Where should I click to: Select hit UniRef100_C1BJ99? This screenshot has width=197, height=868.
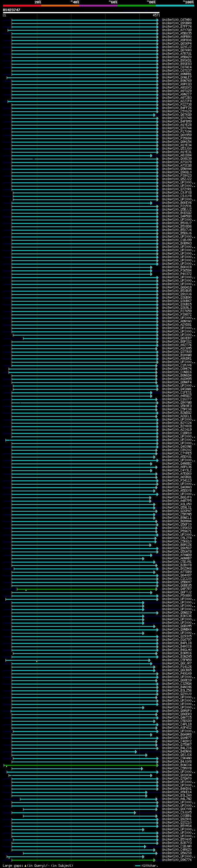[176, 240]
